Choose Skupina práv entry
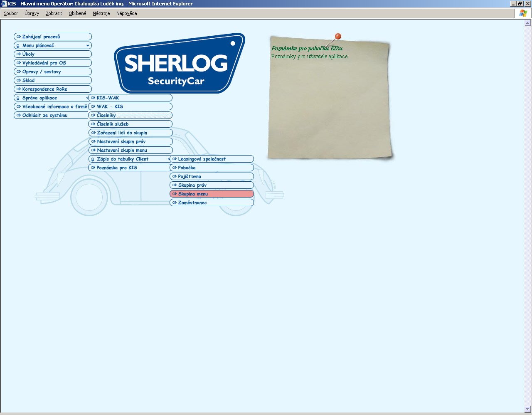The width and height of the screenshot is (532, 415). coord(212,185)
